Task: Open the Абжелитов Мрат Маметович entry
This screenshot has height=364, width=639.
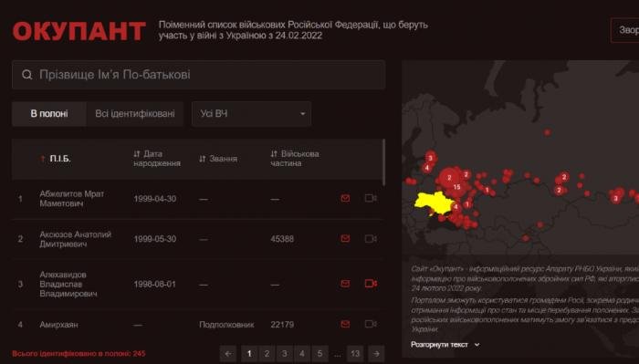Action: point(72,198)
